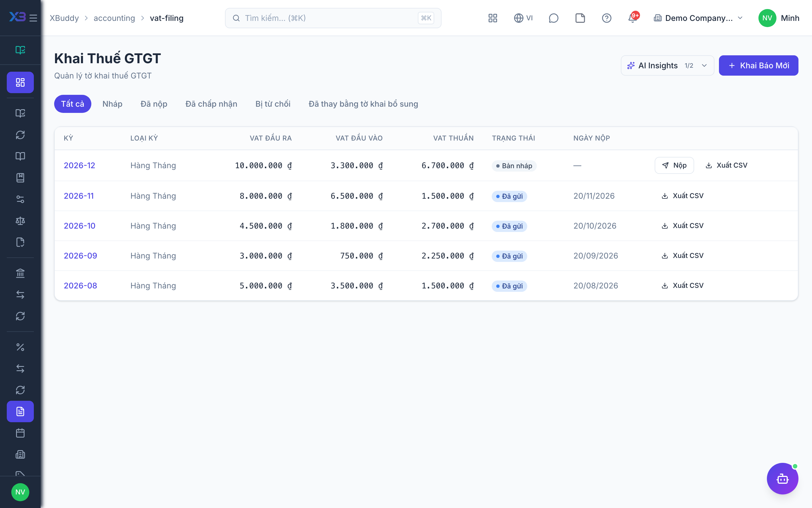Open the chat bubble icon
Viewport: 812px width, 508px height.
[x=553, y=18]
